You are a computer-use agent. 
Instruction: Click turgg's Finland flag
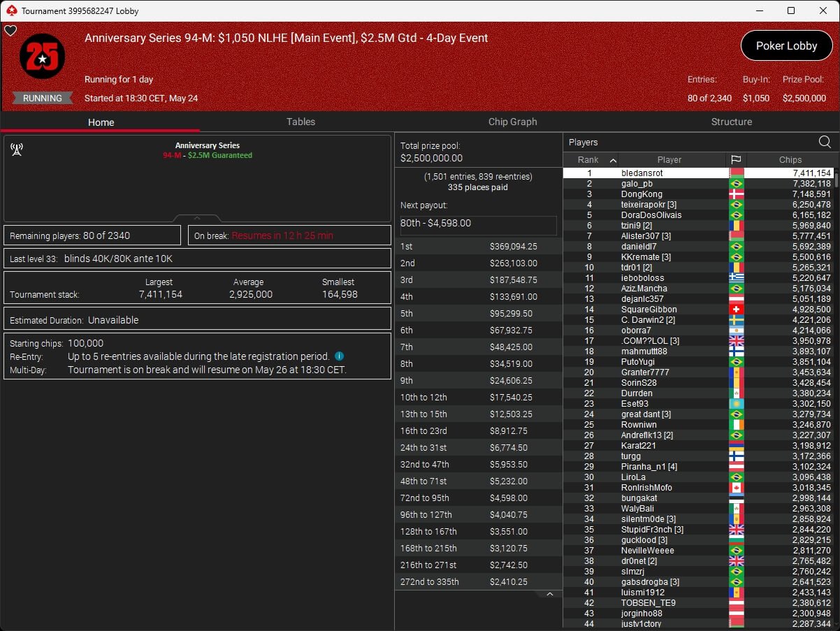click(737, 456)
